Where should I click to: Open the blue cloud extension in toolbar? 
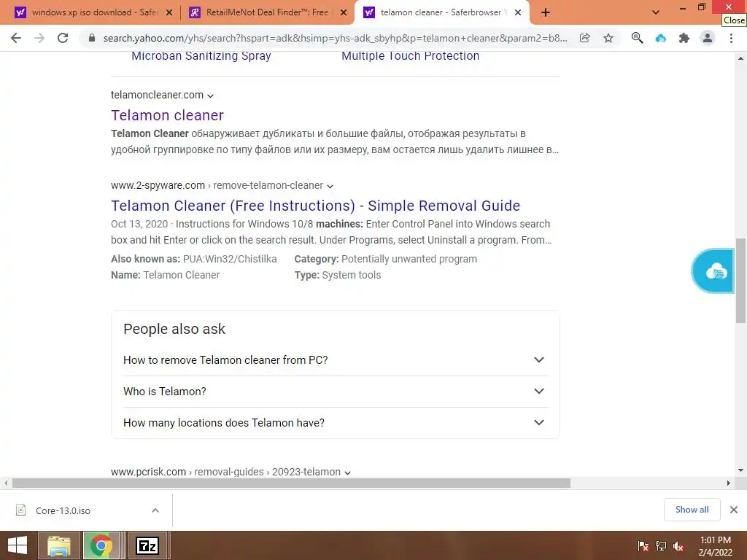(660, 38)
